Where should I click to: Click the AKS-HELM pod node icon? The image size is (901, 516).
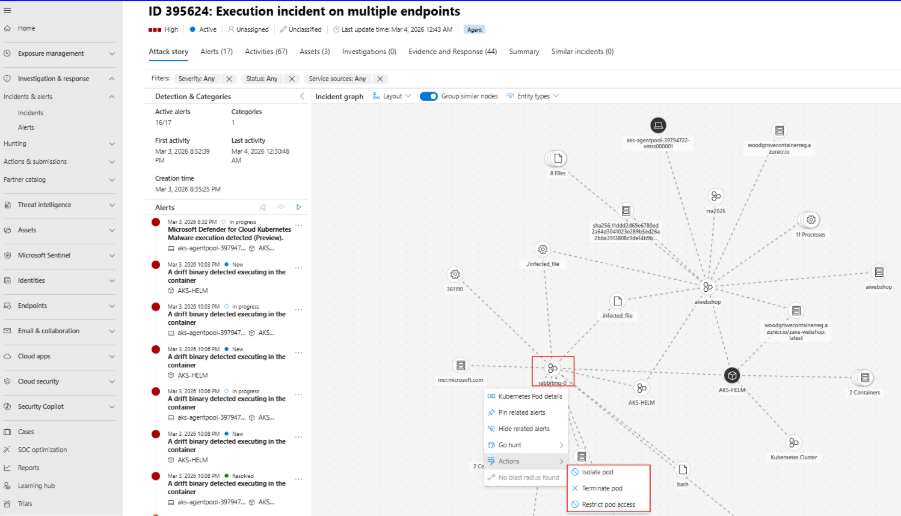click(641, 388)
